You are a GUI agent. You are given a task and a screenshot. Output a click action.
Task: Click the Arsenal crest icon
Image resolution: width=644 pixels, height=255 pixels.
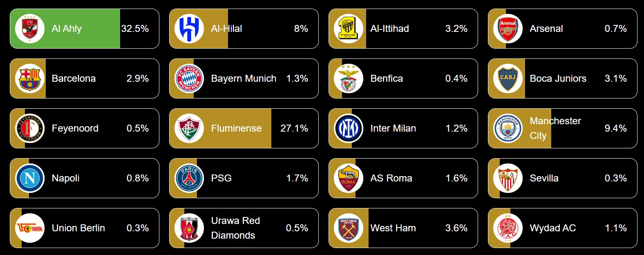[x=508, y=29]
